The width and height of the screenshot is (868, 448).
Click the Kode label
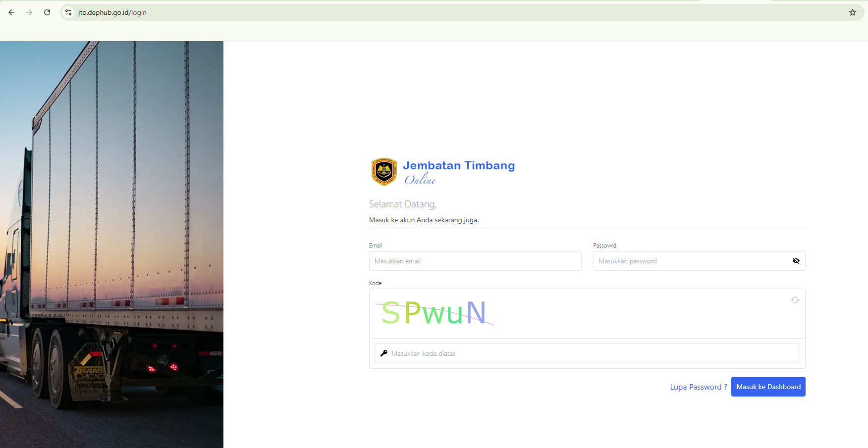tap(375, 283)
